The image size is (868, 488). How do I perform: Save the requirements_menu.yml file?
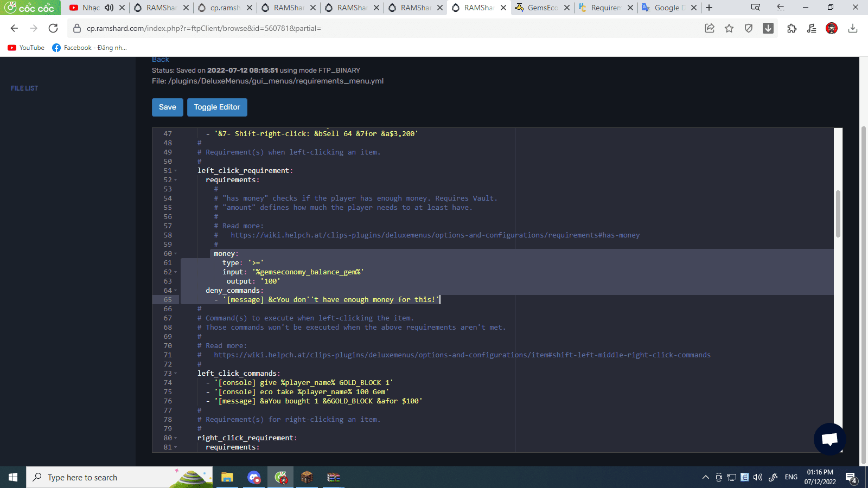click(167, 107)
